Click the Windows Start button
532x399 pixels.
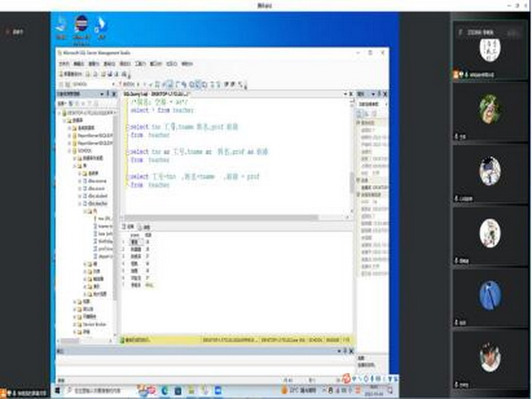tap(59, 389)
